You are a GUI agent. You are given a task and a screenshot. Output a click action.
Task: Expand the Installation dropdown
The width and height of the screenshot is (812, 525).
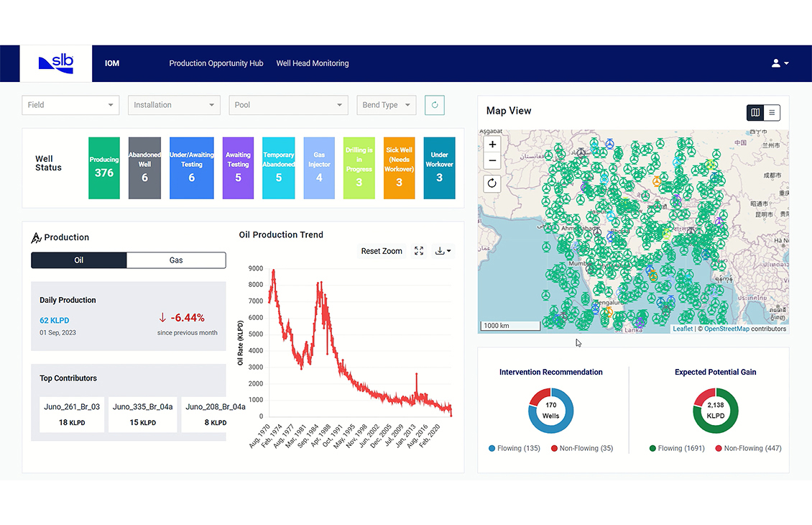[x=174, y=105]
